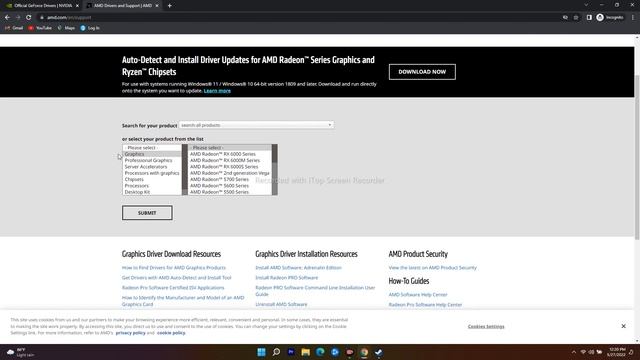640x360 pixels.
Task: Open the YouTube bookmark
Action: [40, 28]
